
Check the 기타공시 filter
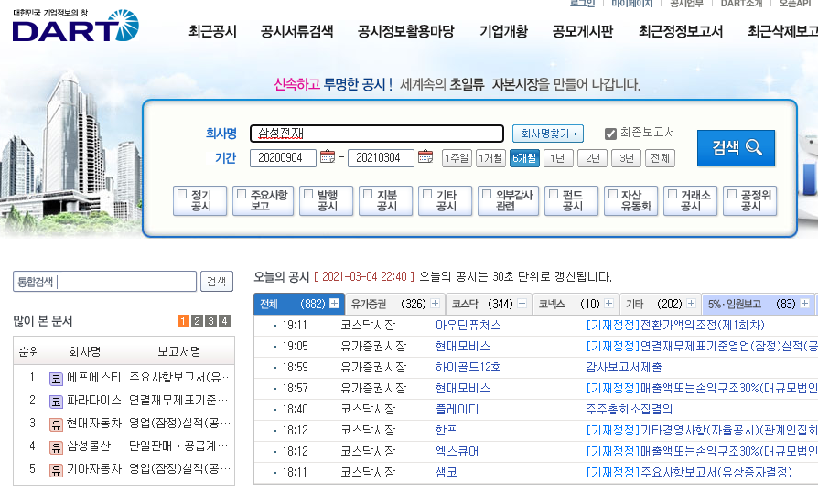coord(427,194)
